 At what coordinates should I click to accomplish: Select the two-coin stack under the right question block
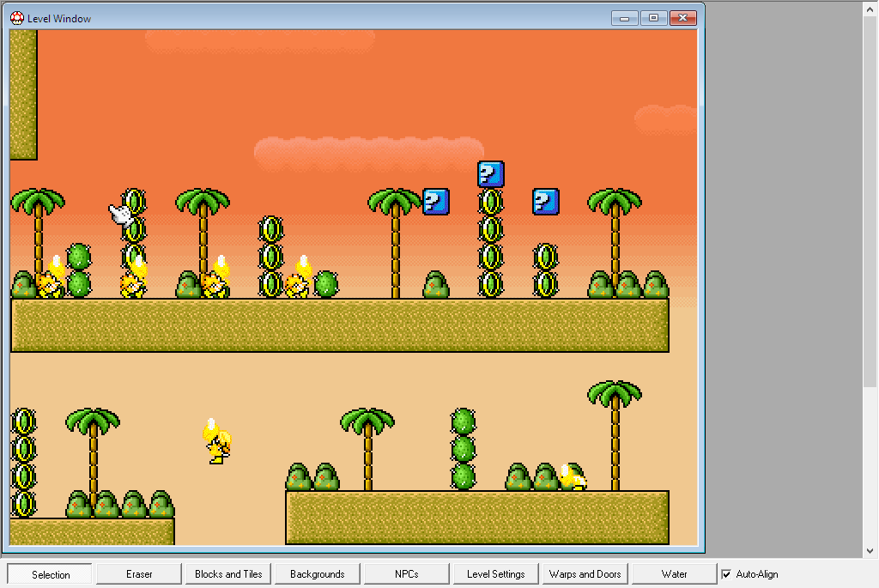pyautogui.click(x=545, y=270)
